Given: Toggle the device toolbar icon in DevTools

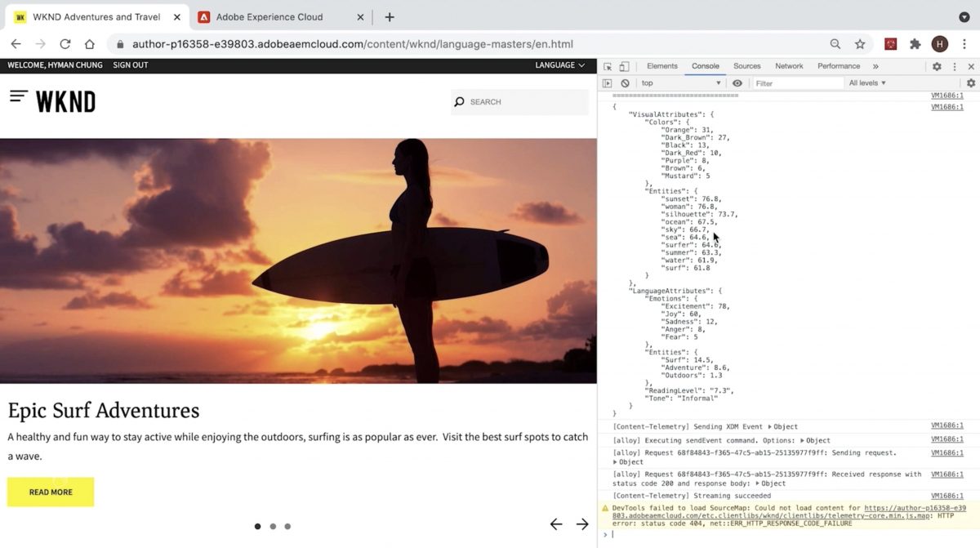Looking at the screenshot, I should pos(624,66).
